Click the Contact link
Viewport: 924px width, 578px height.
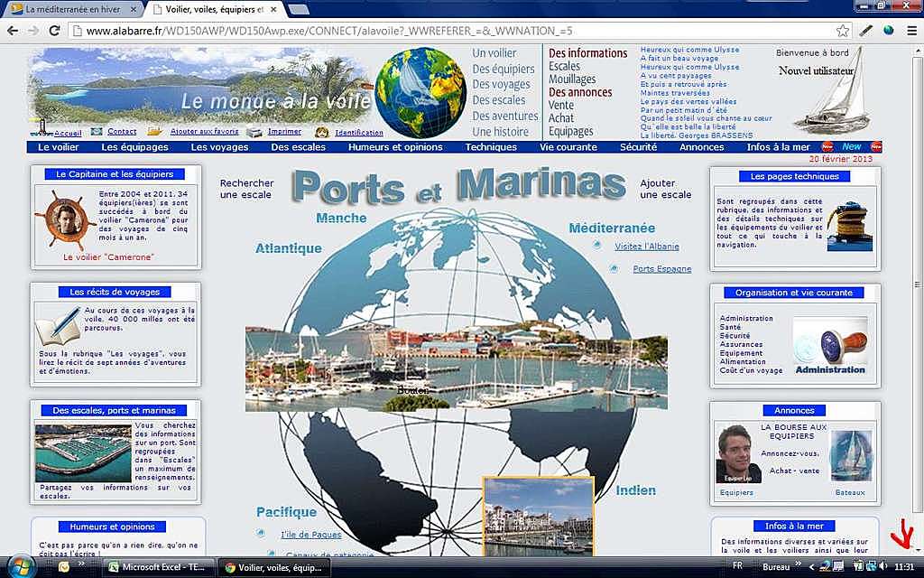pos(122,132)
